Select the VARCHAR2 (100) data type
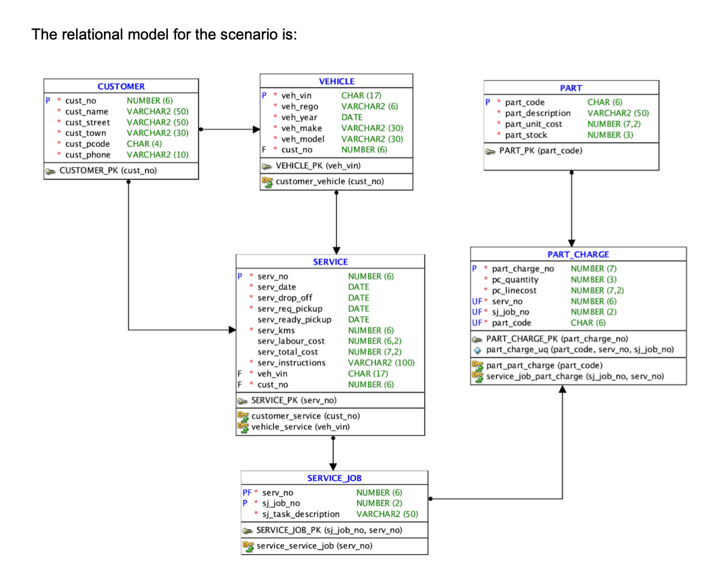This screenshot has width=728, height=588. click(381, 363)
